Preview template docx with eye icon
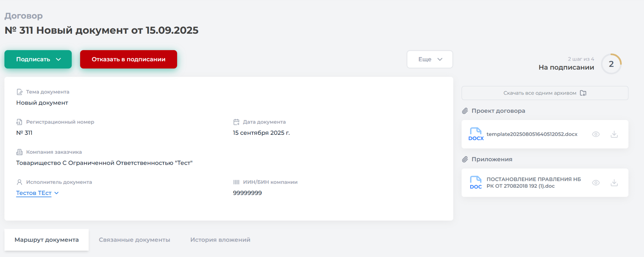 tap(596, 134)
